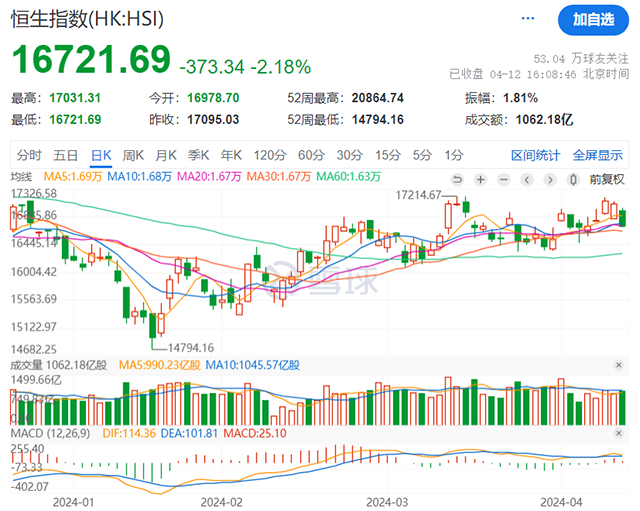The width and height of the screenshot is (640, 511).
Task: Click the chart reset undo arrow icon
Action: coord(457,180)
